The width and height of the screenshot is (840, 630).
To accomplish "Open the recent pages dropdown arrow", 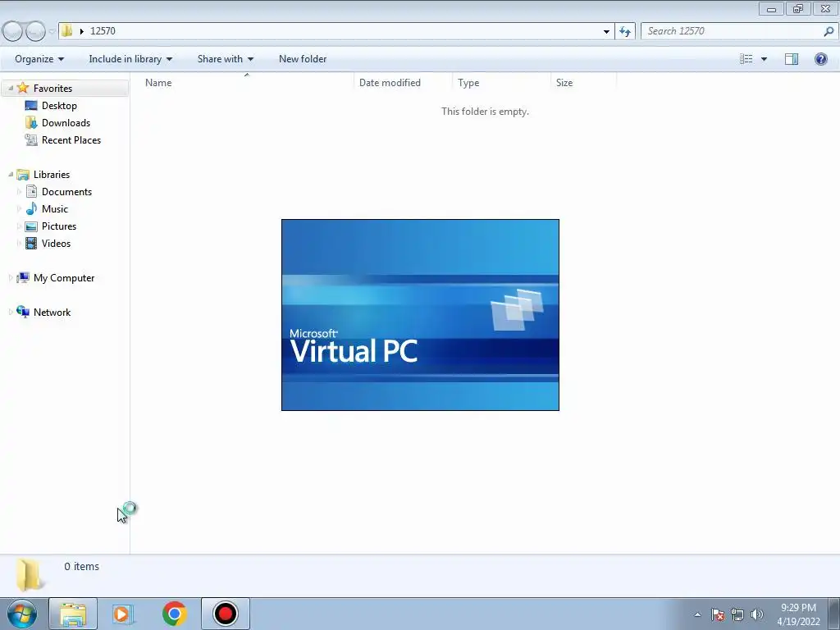I will 52,31.
